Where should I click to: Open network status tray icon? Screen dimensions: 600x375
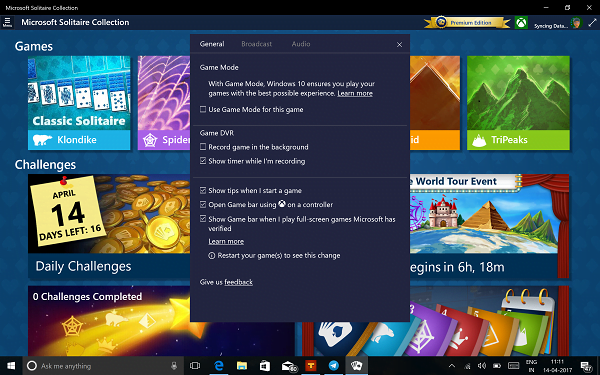click(467, 366)
